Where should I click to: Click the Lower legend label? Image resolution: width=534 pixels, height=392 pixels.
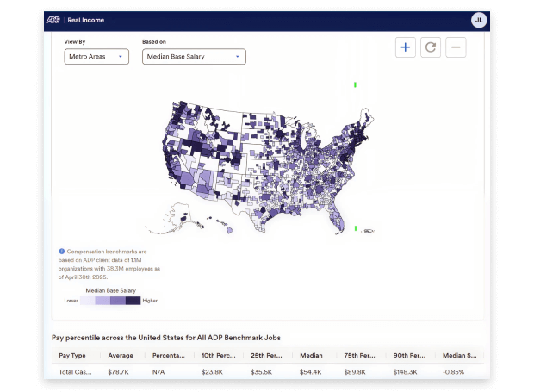tap(71, 301)
